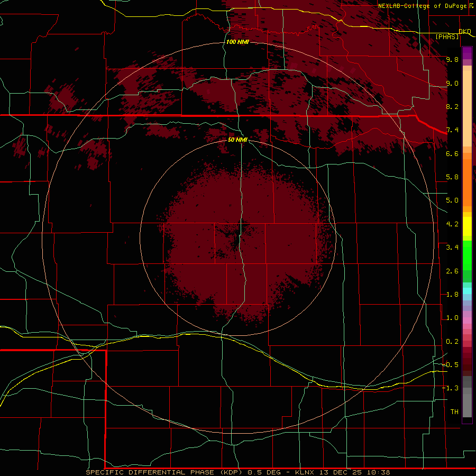Click the "10:38" timestamp
476x476 pixels.
point(378,472)
